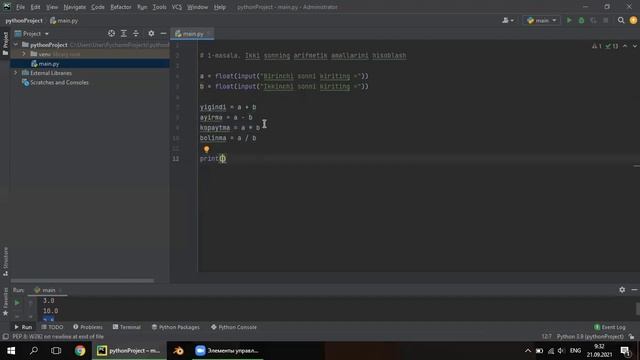Select the main tab in Run panel
The width and height of the screenshot is (640, 360).
48,290
